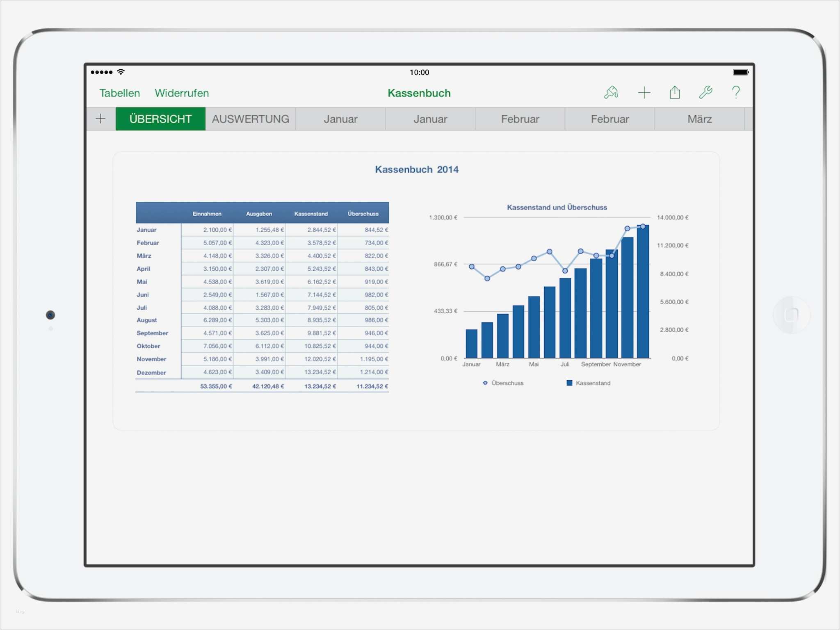Select the Kassenstand legend blue swatch
The height and width of the screenshot is (630, 840).
pos(569,383)
